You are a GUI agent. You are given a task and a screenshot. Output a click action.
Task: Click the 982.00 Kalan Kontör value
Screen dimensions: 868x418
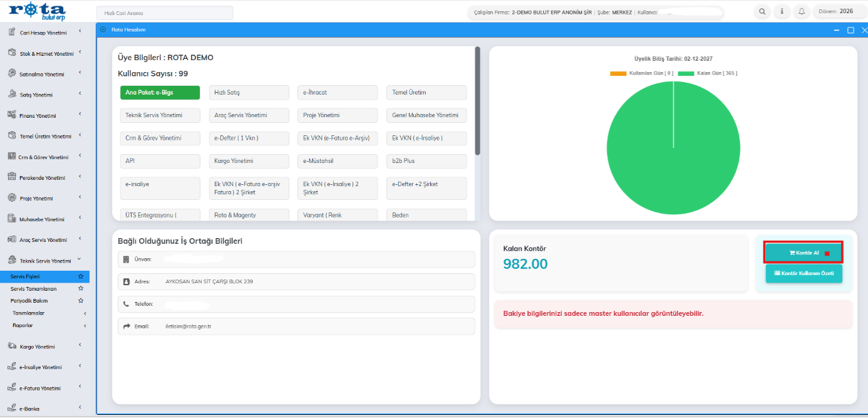[525, 264]
